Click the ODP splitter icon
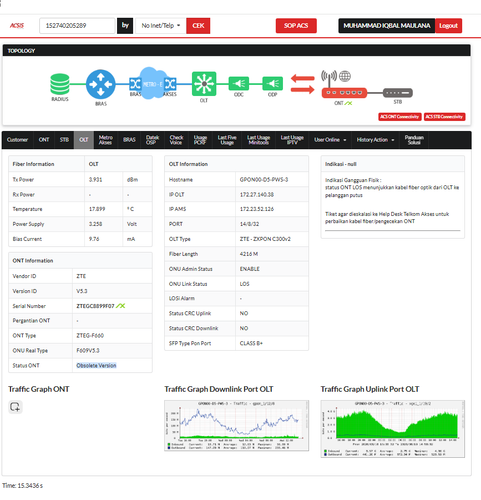481x500 pixels. click(x=273, y=83)
